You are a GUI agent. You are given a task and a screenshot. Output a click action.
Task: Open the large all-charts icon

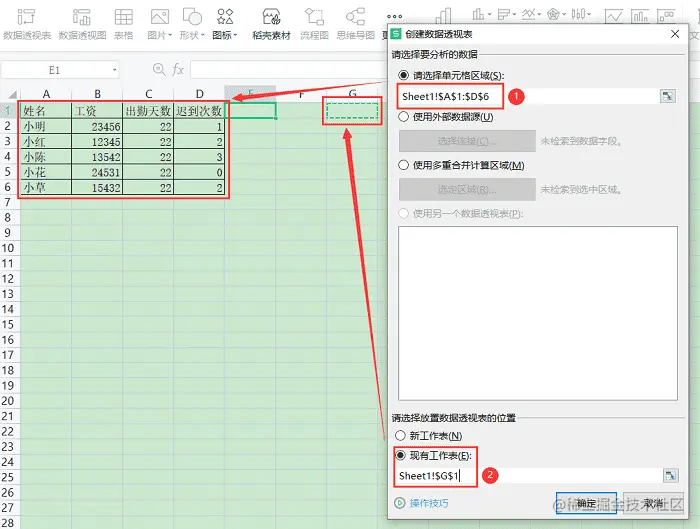[x=443, y=17]
